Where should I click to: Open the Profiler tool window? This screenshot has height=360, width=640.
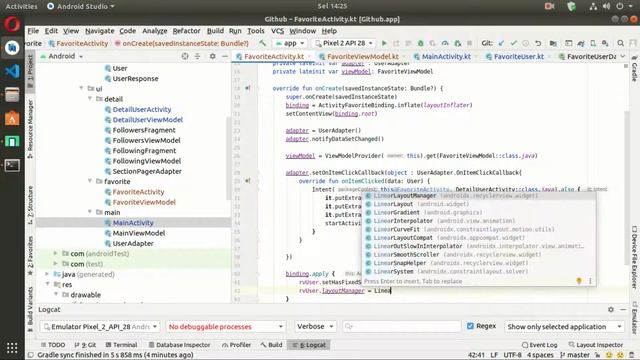[236, 345]
